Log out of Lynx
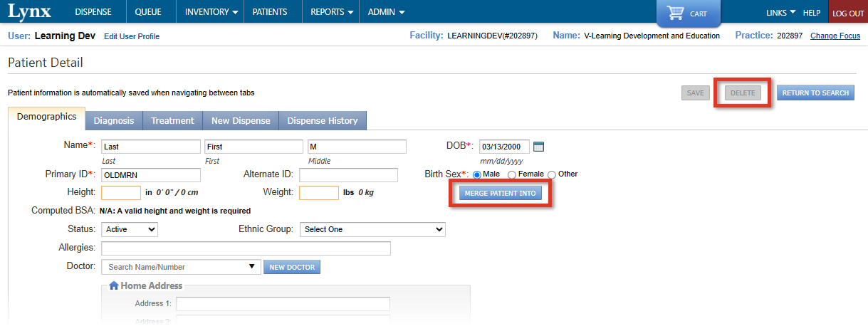 (x=848, y=14)
